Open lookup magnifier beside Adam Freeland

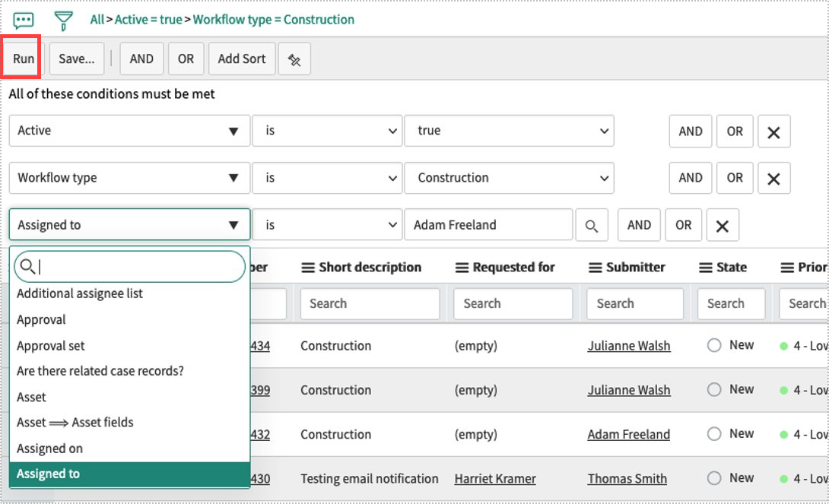(592, 225)
